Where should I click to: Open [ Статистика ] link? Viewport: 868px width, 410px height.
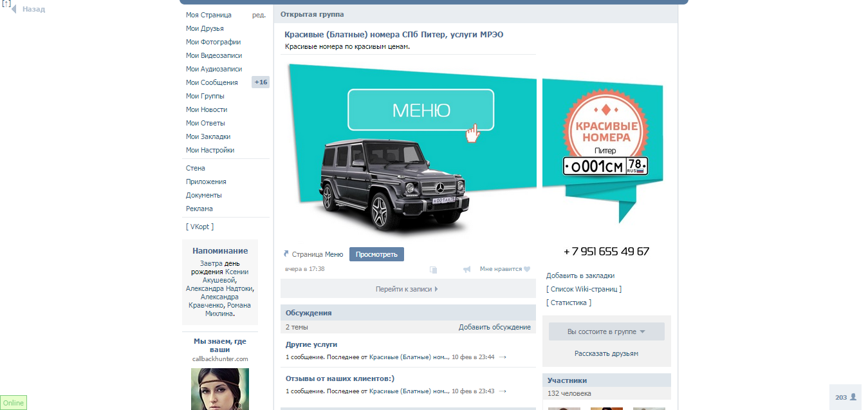coord(569,303)
